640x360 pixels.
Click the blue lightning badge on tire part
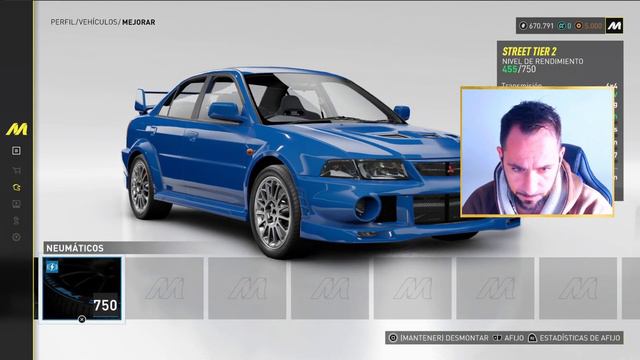(x=52, y=267)
